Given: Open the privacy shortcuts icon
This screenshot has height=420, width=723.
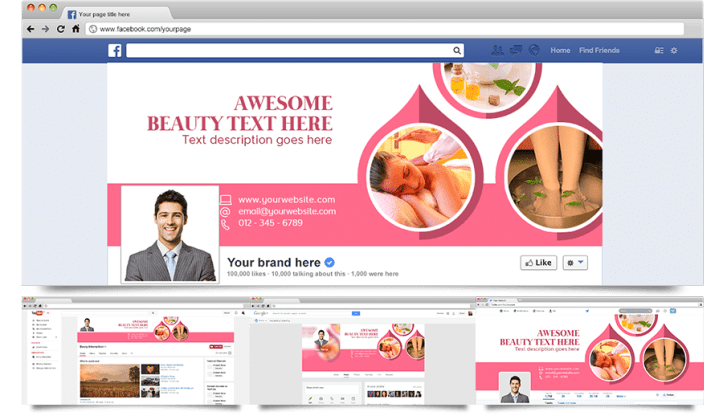Looking at the screenshot, I should pyautogui.click(x=658, y=51).
